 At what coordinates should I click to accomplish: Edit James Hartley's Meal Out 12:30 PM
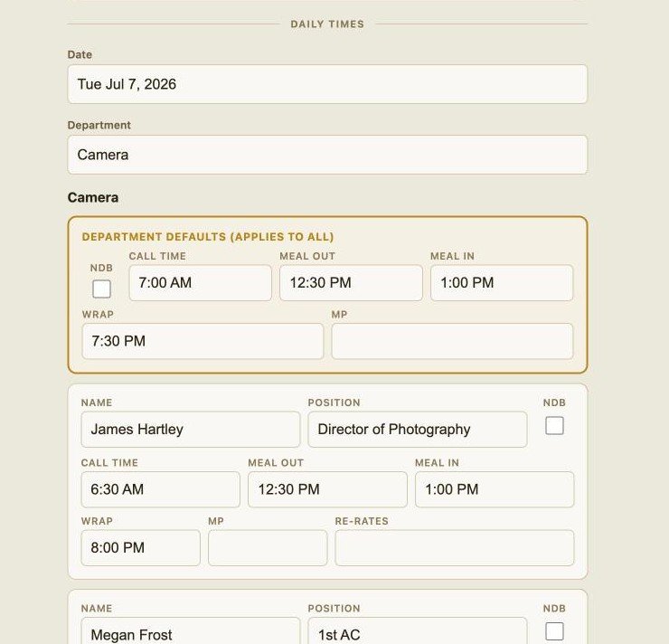[x=327, y=489]
